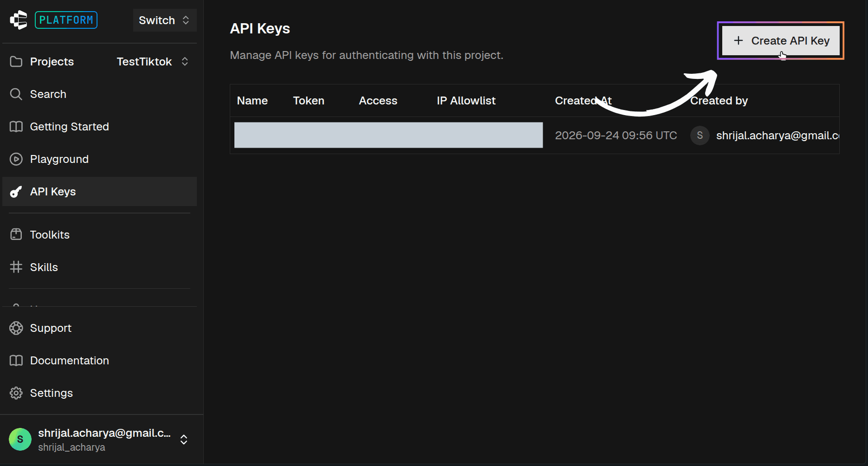Open Settings from the sidebar
The image size is (868, 466).
99,393
